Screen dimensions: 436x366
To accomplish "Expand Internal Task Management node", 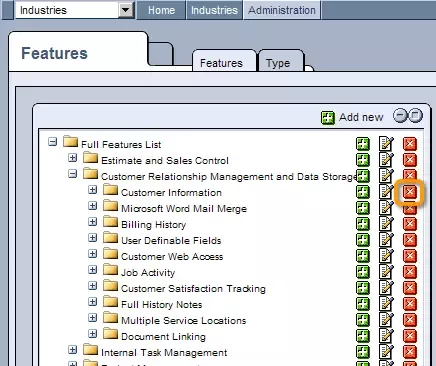I will pyautogui.click(x=72, y=350).
